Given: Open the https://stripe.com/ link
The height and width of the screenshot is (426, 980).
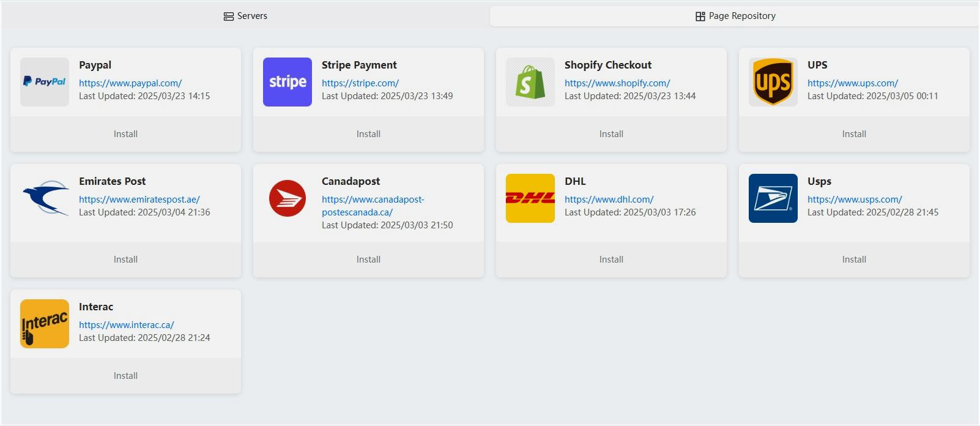Looking at the screenshot, I should (x=360, y=83).
